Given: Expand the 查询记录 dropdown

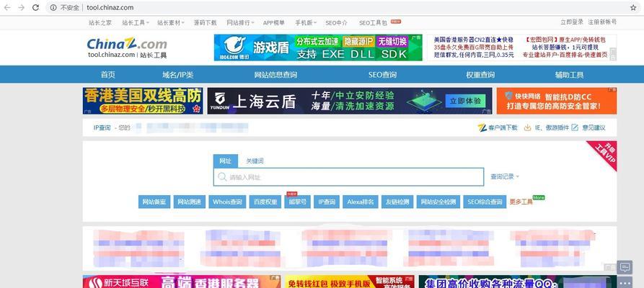Looking at the screenshot, I should coord(505,176).
